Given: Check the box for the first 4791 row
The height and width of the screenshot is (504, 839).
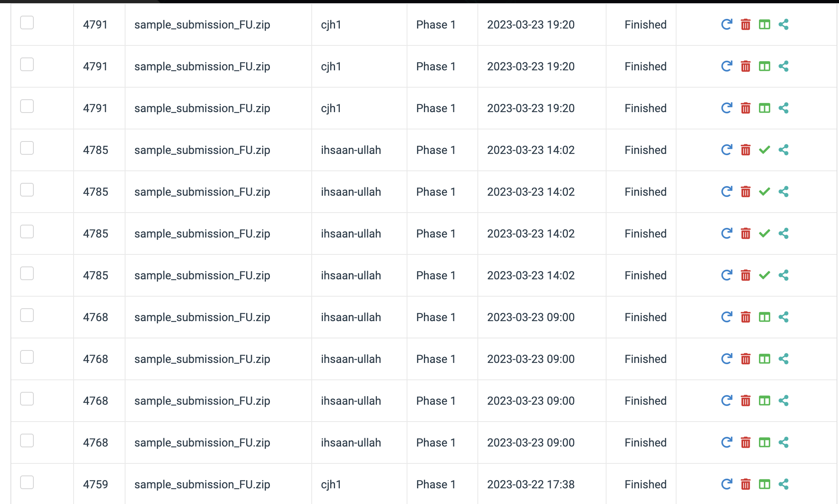Looking at the screenshot, I should (x=27, y=23).
